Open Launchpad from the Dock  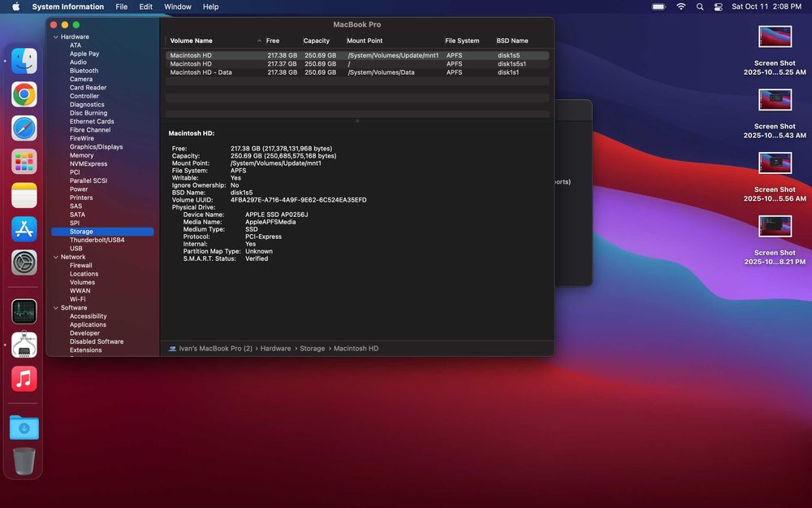tap(24, 162)
